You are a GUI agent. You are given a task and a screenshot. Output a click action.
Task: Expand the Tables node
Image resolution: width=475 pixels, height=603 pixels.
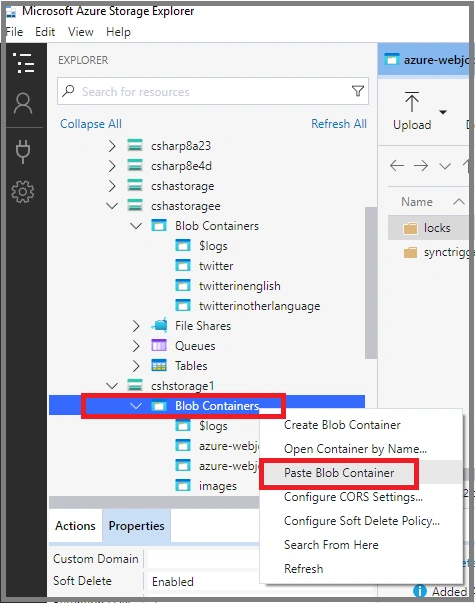(136, 366)
